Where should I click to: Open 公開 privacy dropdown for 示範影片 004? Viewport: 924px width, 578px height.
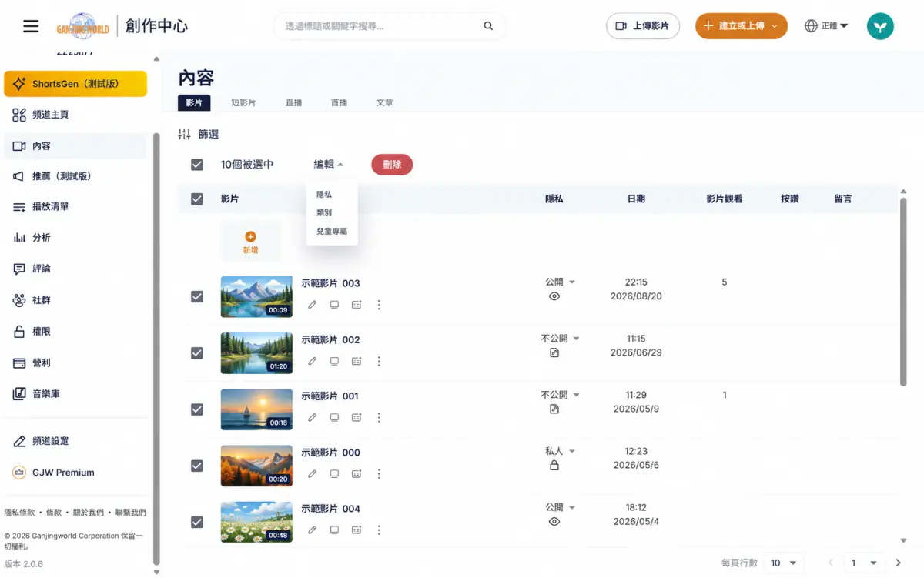(x=561, y=507)
